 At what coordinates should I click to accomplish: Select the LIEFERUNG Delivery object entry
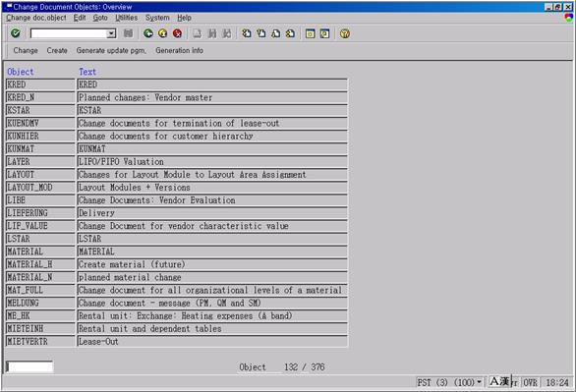click(x=177, y=213)
